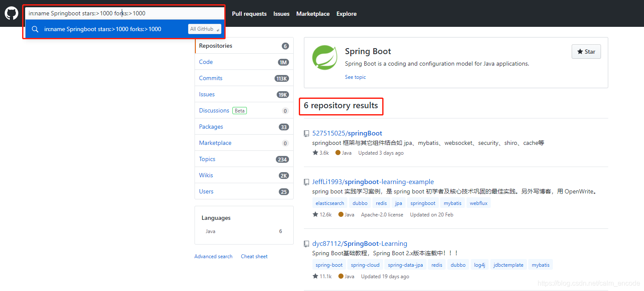Click the mybatis tag under springboot-learning-example

452,203
